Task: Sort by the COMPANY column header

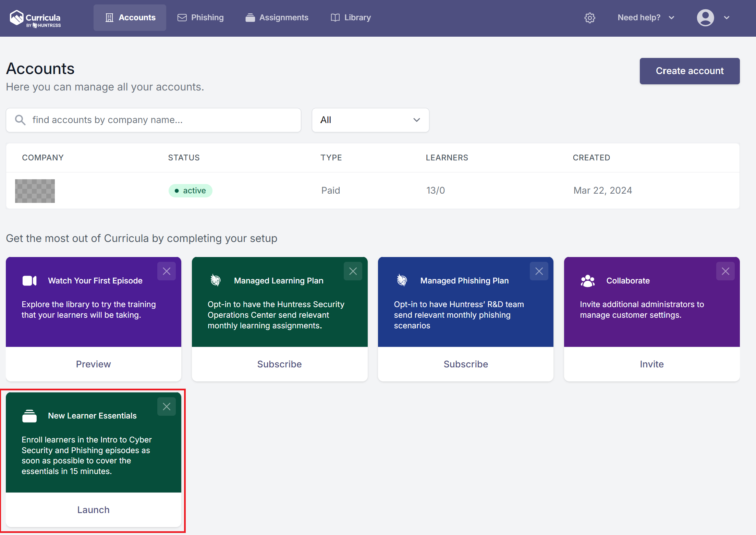Action: (43, 158)
